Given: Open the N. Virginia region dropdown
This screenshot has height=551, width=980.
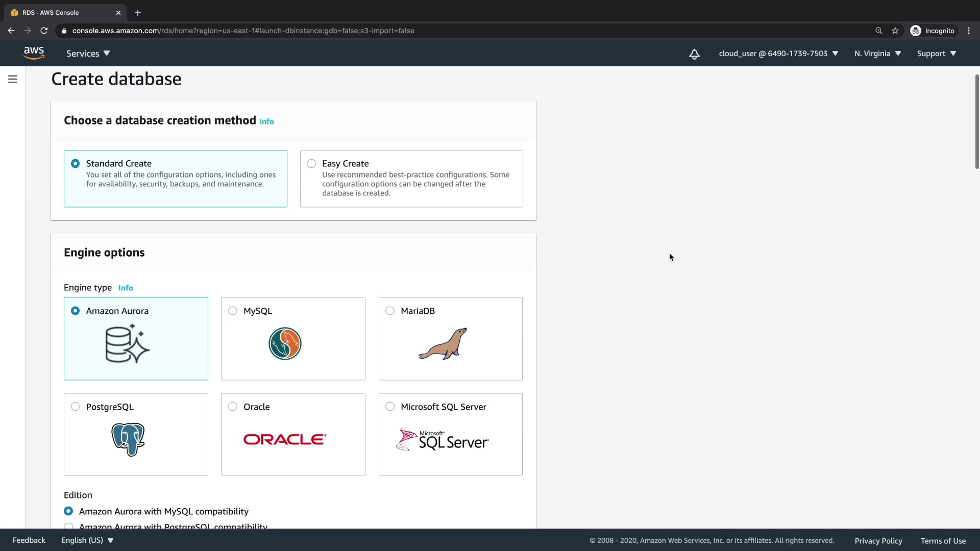Looking at the screenshot, I should click(877, 54).
